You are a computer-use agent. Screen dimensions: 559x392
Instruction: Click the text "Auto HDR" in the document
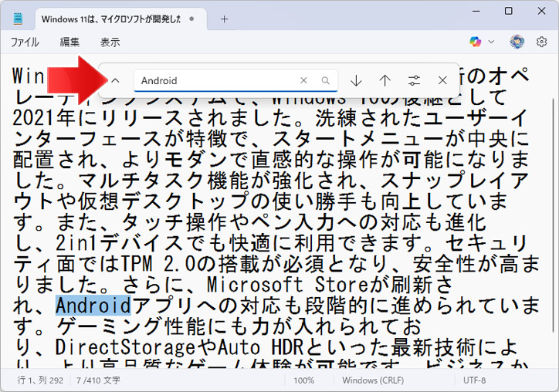(261, 347)
